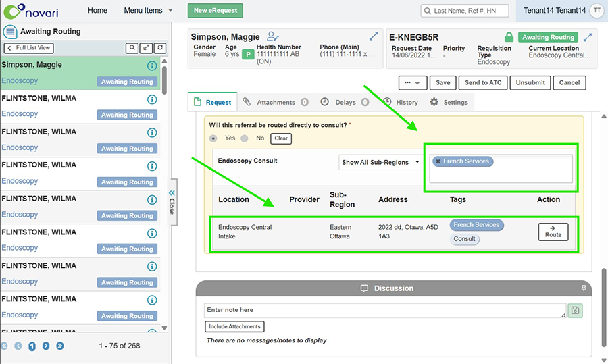Image resolution: width=608 pixels, height=364 pixels.
Task: Click the Include Attachments button
Action: (x=234, y=326)
